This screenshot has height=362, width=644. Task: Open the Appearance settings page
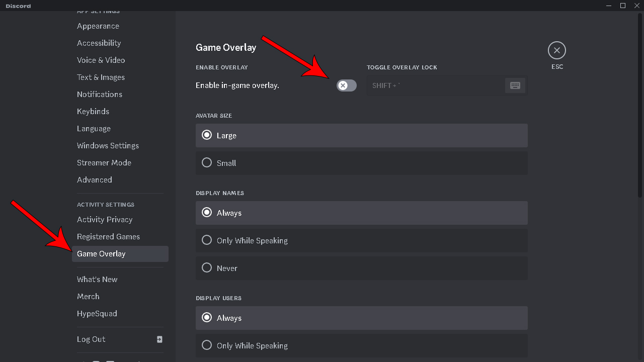pos(98,26)
